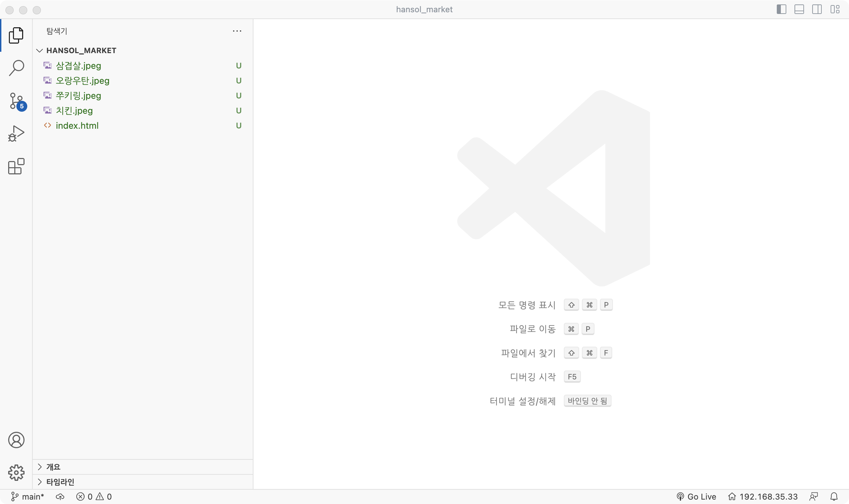Open the Accounts menu icon
This screenshot has width=849, height=504.
point(16,440)
